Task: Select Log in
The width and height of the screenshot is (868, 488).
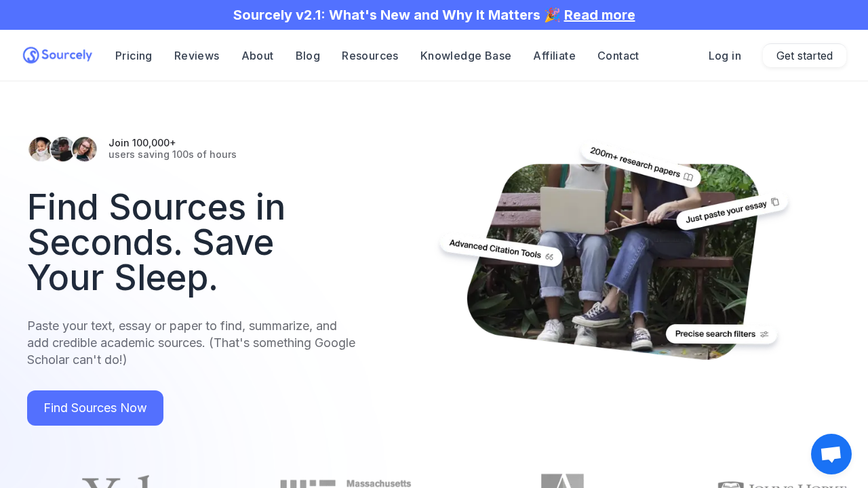Action: pyautogui.click(x=725, y=56)
